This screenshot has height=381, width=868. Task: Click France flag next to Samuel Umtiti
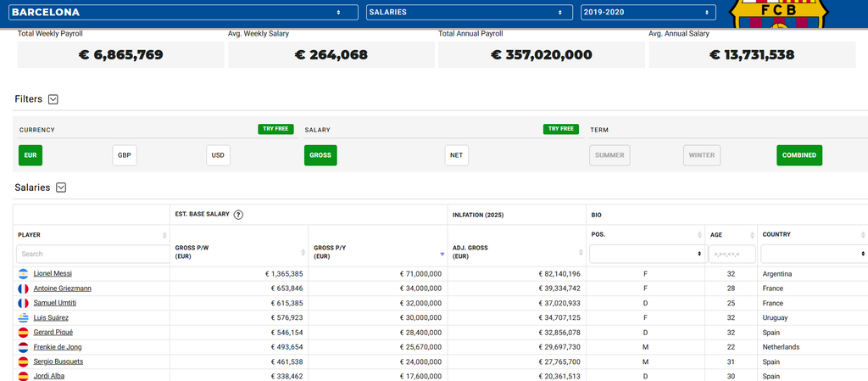23,304
